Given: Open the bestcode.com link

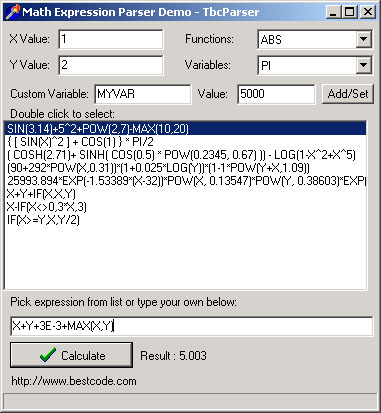Looking at the screenshot, I should click(74, 381).
